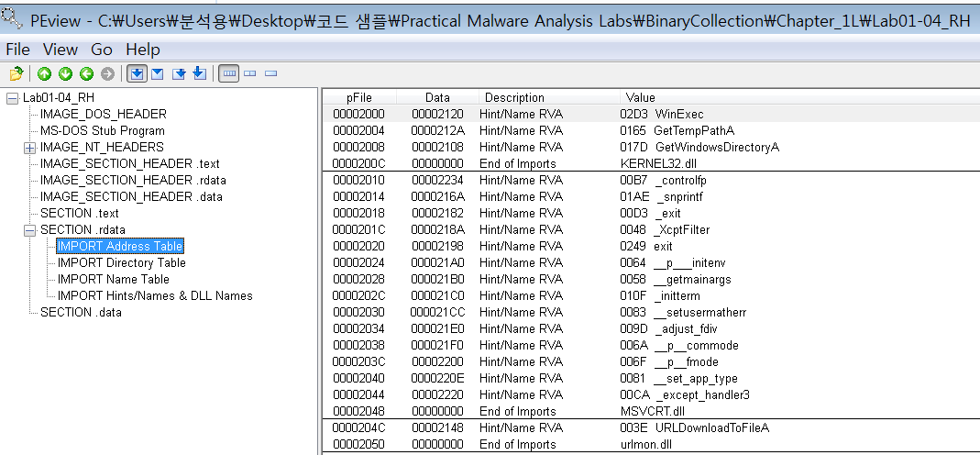The image size is (980, 455).
Task: Select IMAGE_SECTION_HEADER .data
Action: 131,197
